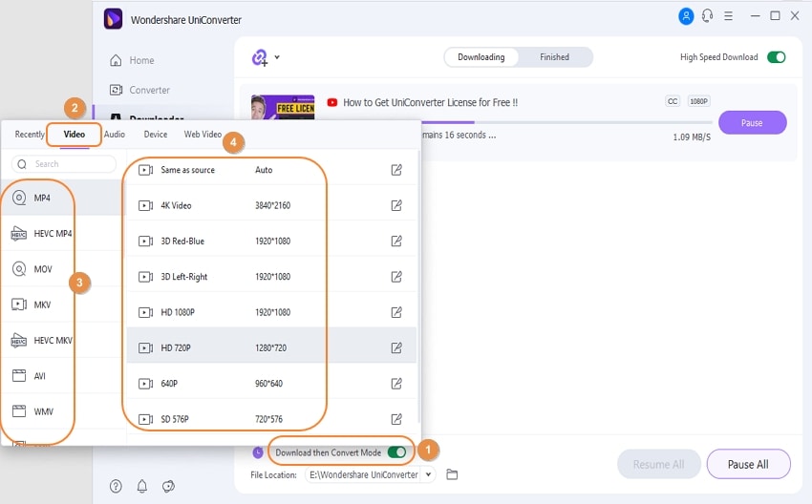Screen dimensions: 812x504
Task: Choose 3D Red-Blue preset
Action: [271, 241]
